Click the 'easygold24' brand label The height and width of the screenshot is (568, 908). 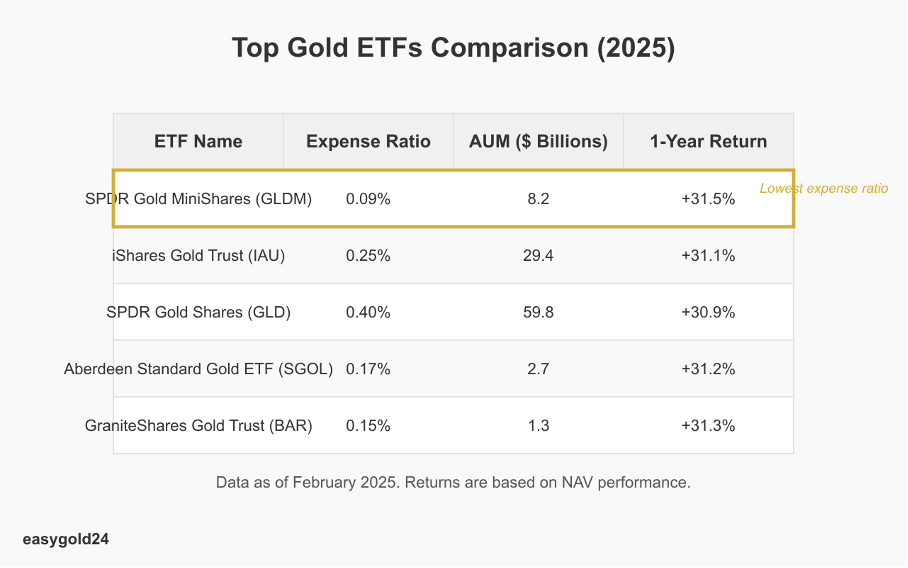click(66, 539)
